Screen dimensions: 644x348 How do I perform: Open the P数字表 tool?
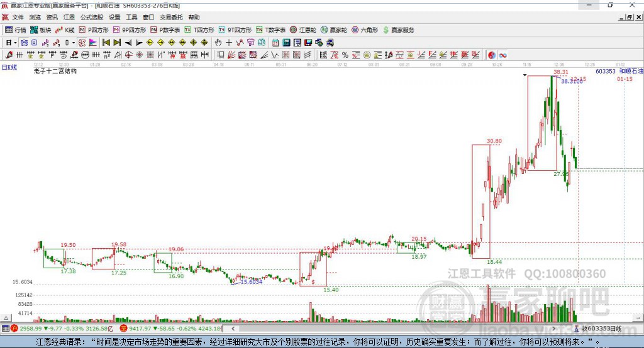pyautogui.click(x=165, y=30)
